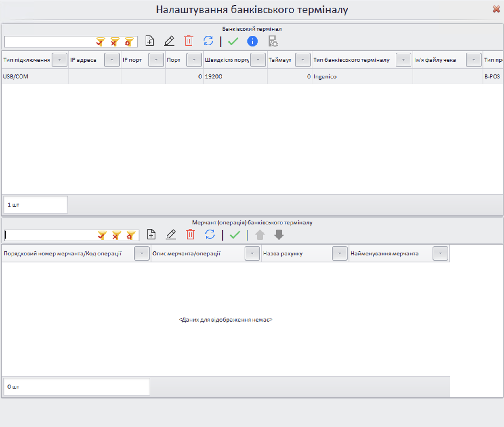Add a new merchant operation record
The width and height of the screenshot is (504, 427).
coord(151,234)
